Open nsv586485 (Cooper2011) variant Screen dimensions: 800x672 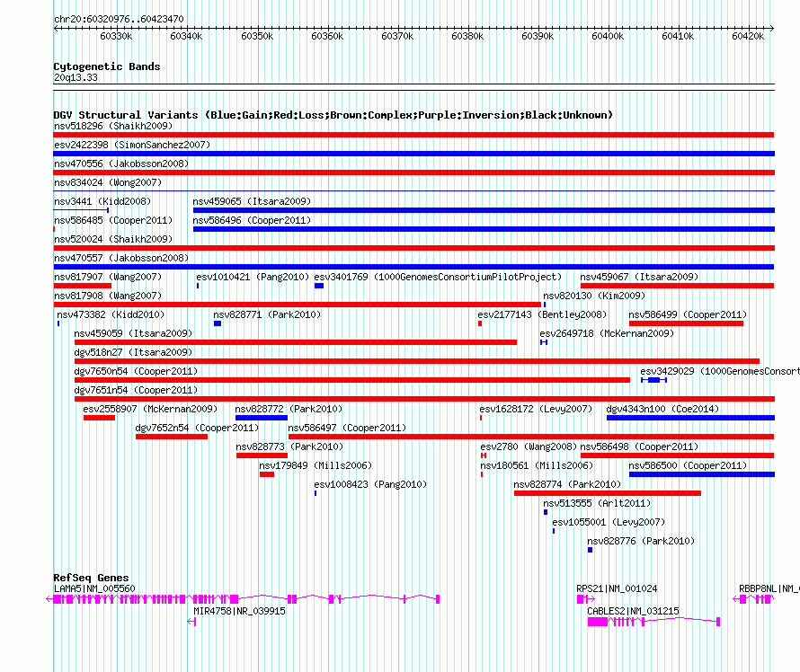pyautogui.click(x=113, y=220)
